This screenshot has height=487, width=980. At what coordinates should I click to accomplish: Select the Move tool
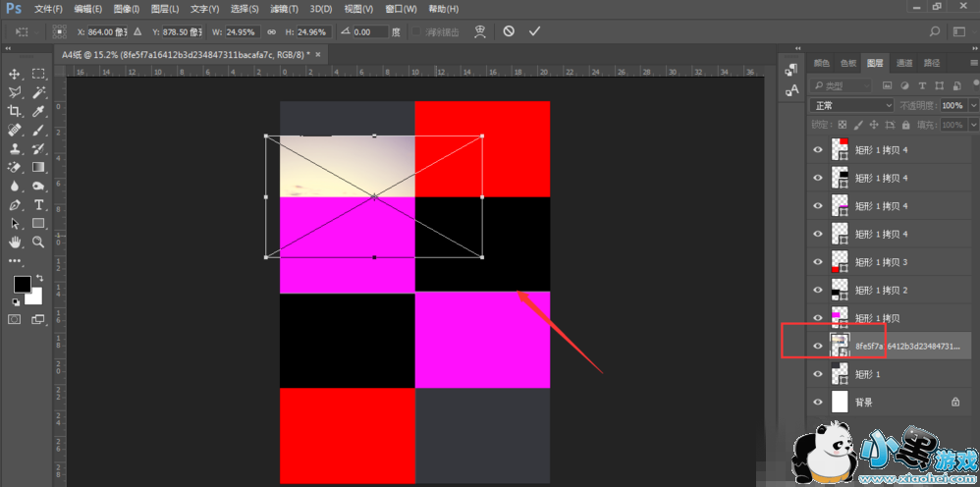click(x=15, y=75)
